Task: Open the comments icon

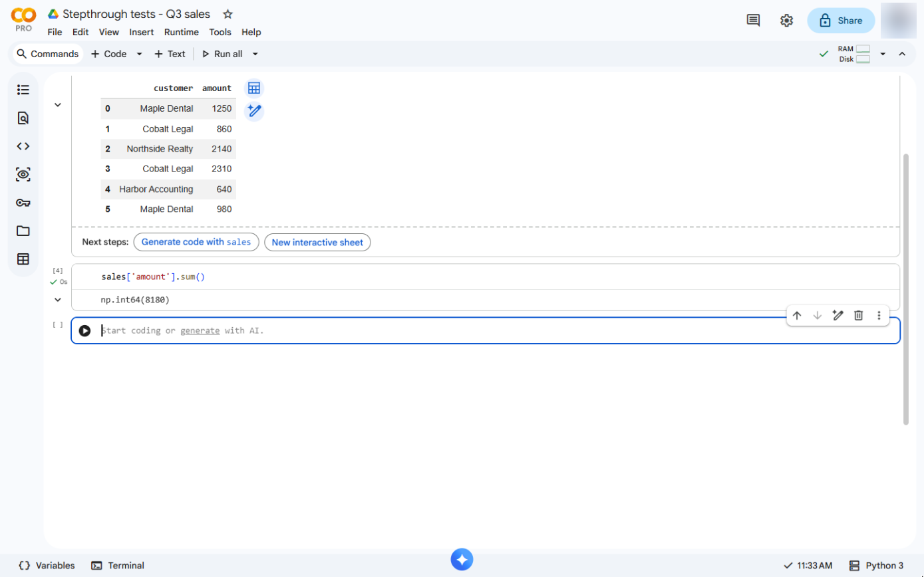Action: point(753,21)
